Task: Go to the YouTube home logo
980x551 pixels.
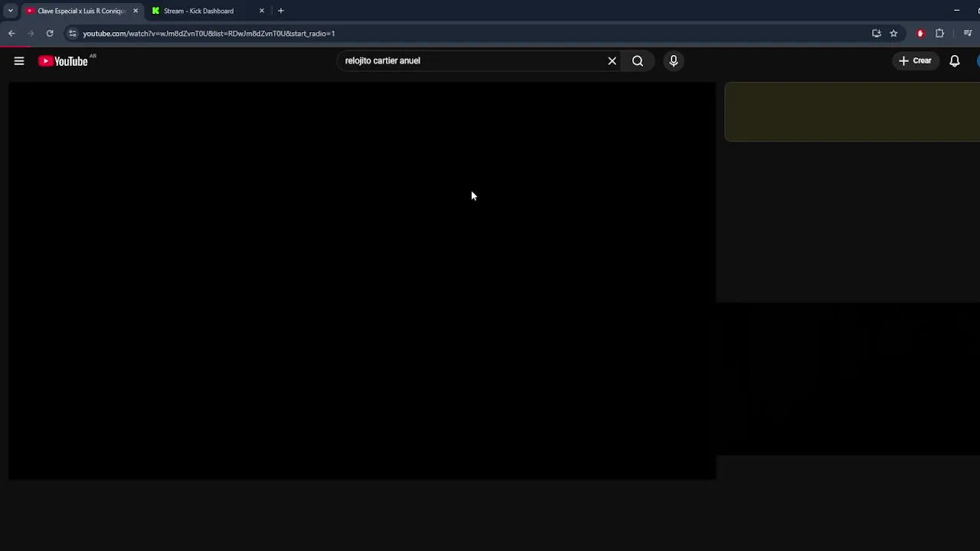Action: tap(64, 61)
